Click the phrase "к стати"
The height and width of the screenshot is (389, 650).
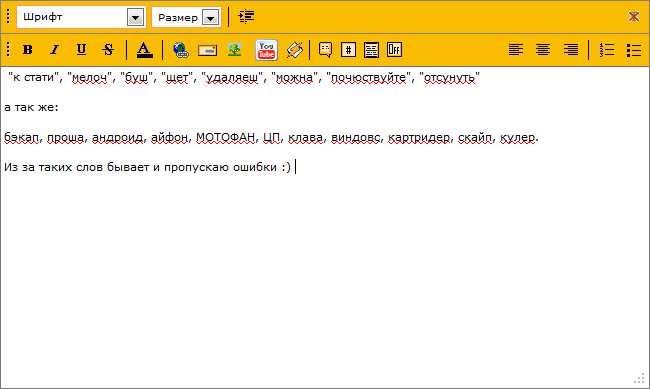33,78
